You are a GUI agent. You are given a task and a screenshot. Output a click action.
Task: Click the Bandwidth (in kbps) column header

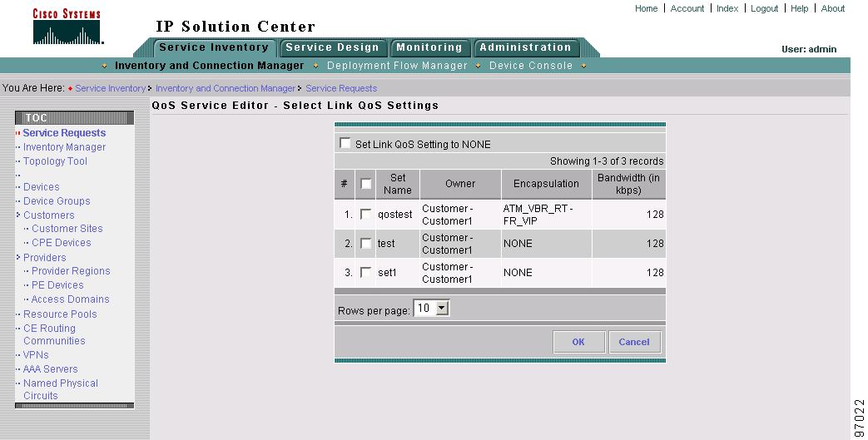(x=628, y=184)
